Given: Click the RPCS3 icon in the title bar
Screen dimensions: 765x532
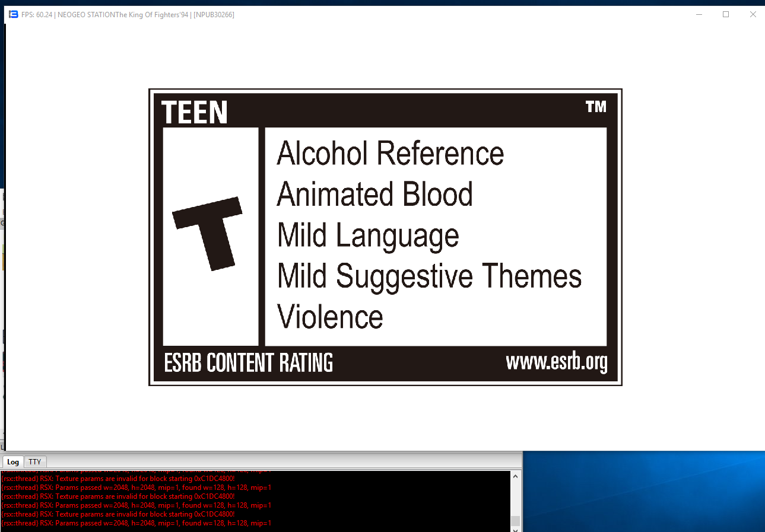Looking at the screenshot, I should pyautogui.click(x=14, y=15).
